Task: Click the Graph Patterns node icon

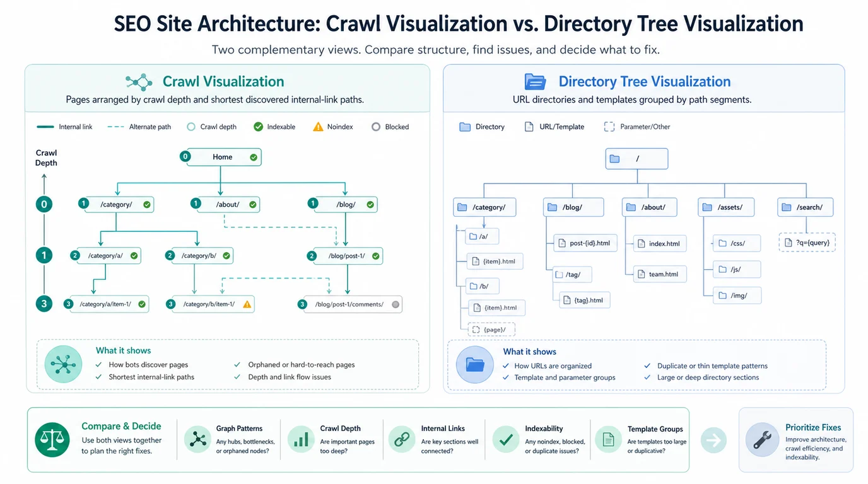Action: pyautogui.click(x=197, y=439)
